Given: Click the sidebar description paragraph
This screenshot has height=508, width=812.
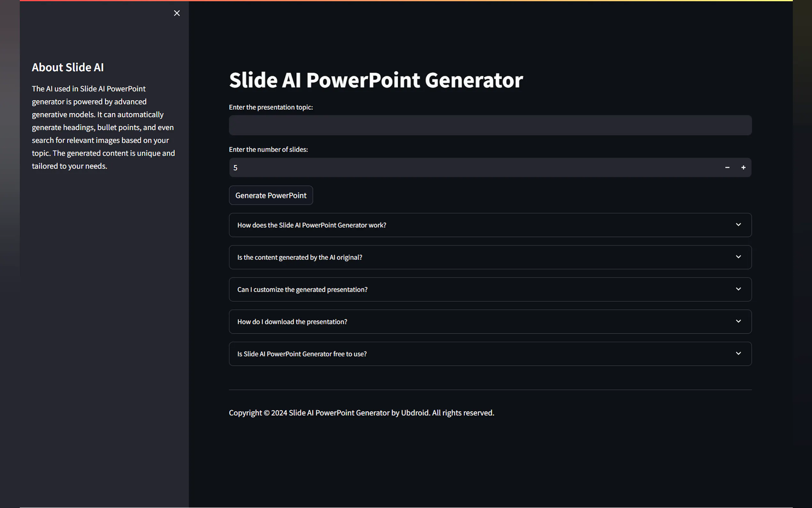Looking at the screenshot, I should [103, 127].
